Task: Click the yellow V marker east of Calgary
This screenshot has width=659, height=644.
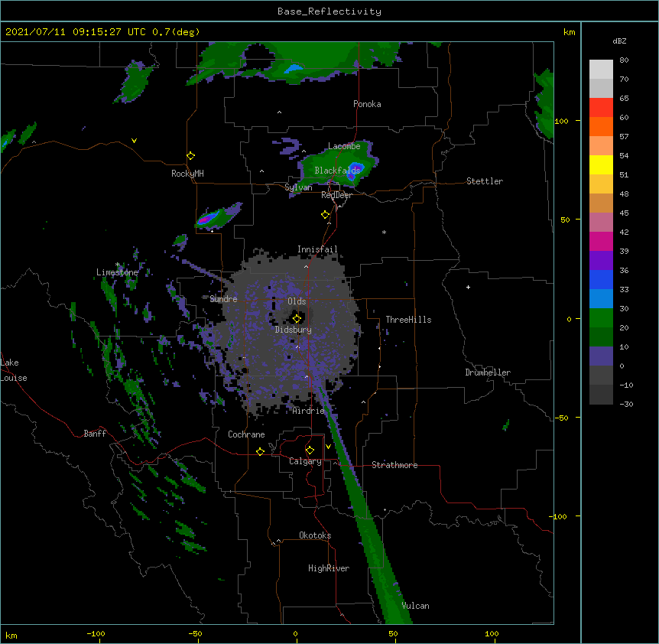Action: point(328,447)
